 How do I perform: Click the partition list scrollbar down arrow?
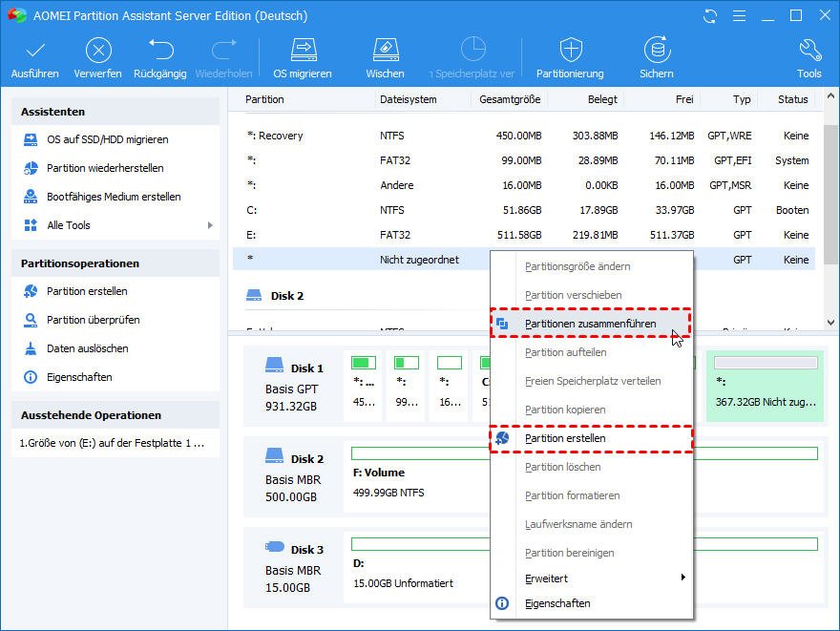[830, 323]
